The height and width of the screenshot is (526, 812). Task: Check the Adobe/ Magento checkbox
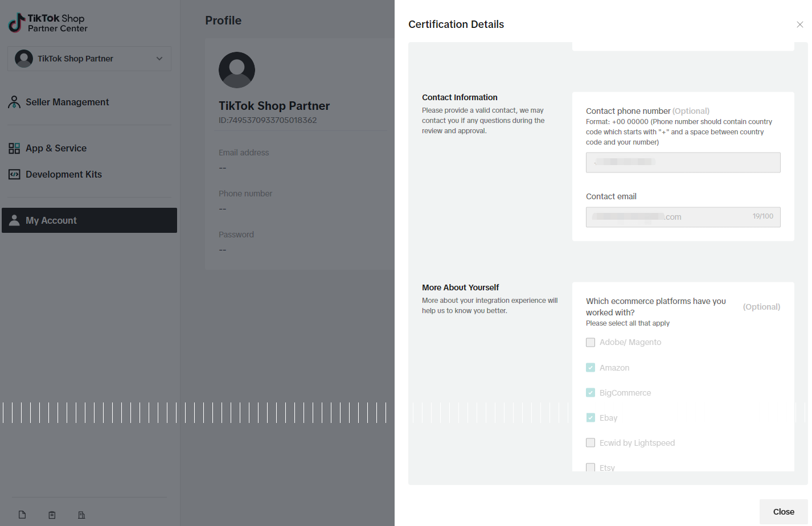pyautogui.click(x=590, y=342)
